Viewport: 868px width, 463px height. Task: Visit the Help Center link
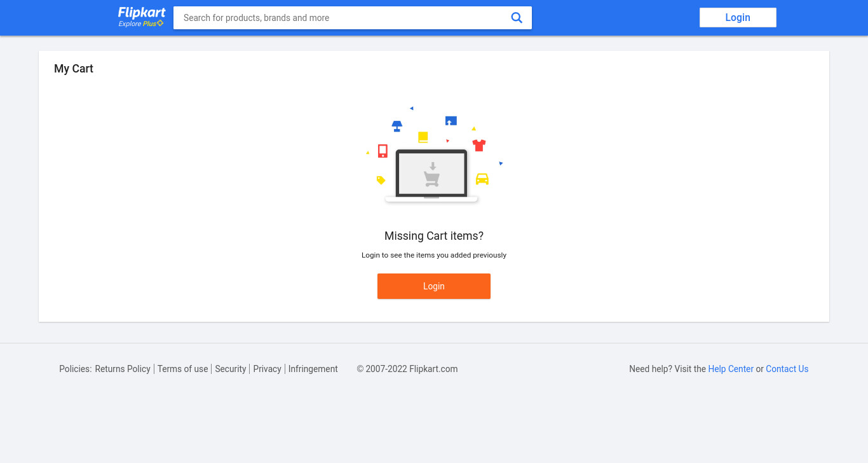[x=731, y=369]
